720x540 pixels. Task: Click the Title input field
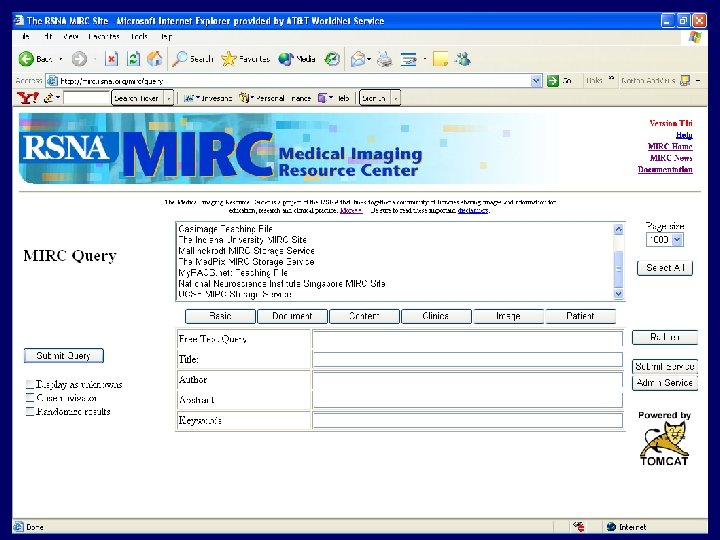(467, 359)
